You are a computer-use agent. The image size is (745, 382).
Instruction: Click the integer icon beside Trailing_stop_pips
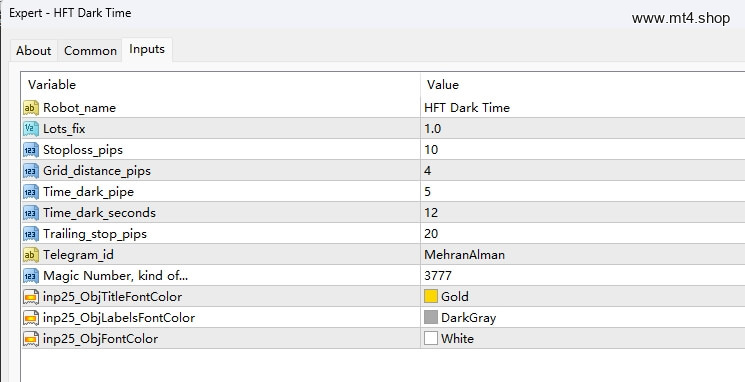(x=31, y=234)
